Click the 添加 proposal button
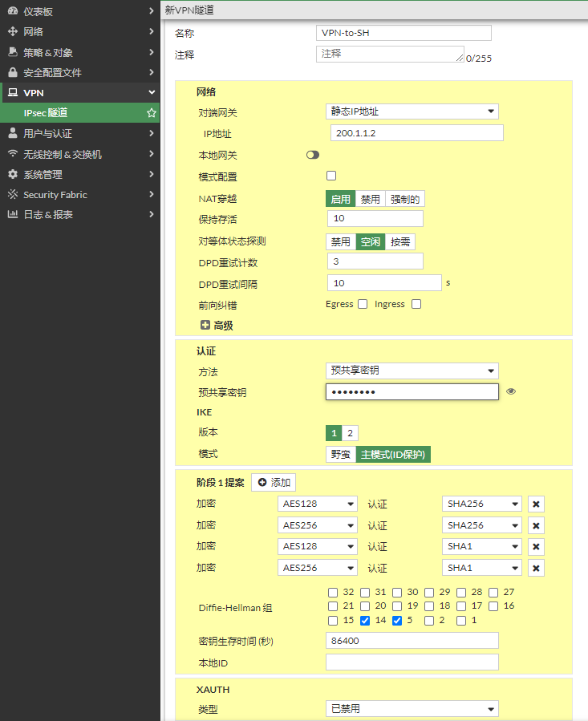Image resolution: width=588 pixels, height=721 pixels. 274,482
